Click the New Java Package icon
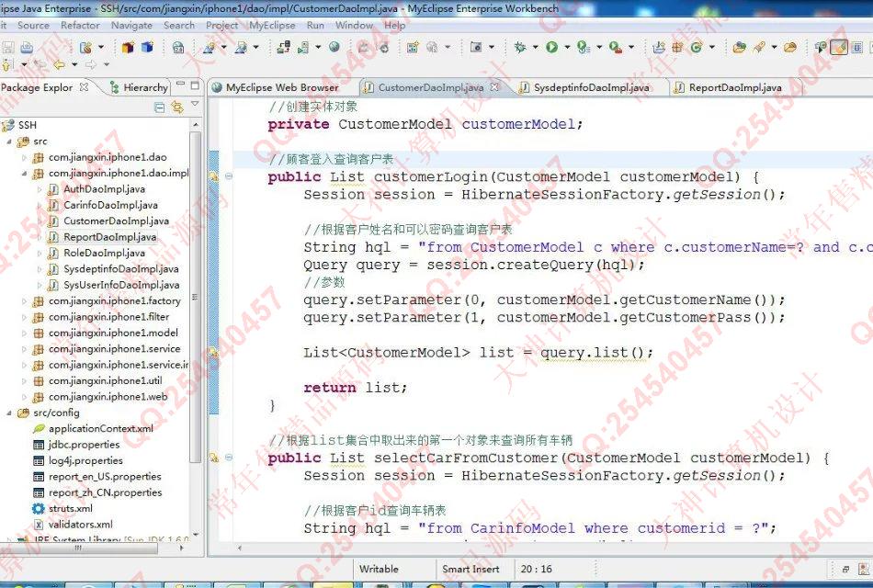The height and width of the screenshot is (588, 873). tap(677, 48)
